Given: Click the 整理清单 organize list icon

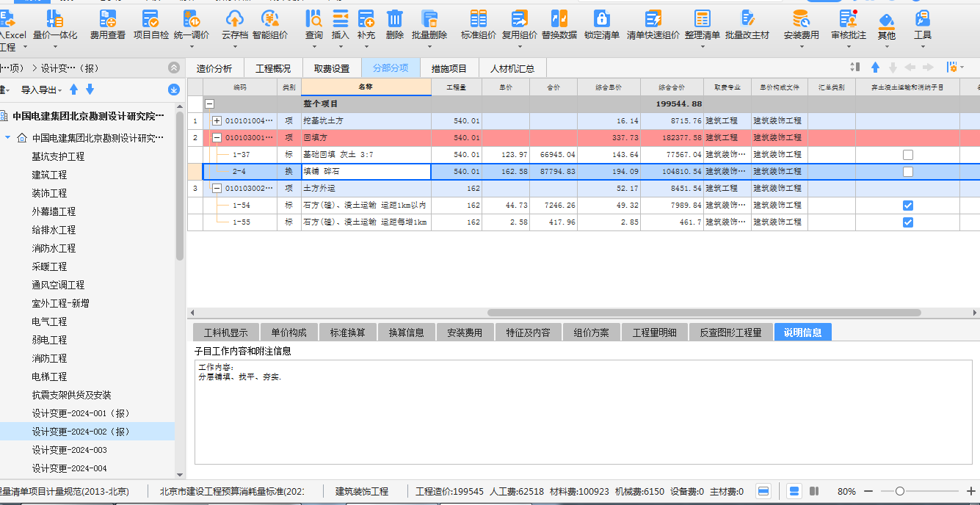Looking at the screenshot, I should pyautogui.click(x=702, y=20).
